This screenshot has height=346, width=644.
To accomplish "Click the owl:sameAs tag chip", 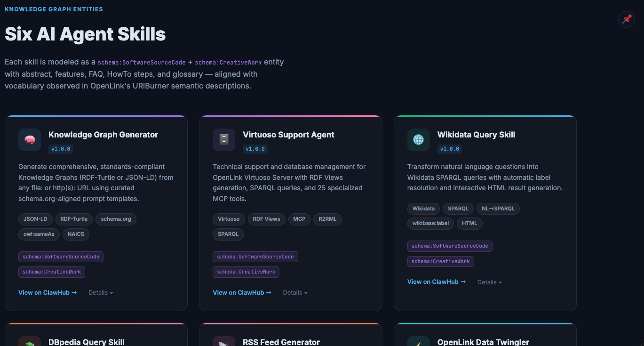I will (39, 234).
